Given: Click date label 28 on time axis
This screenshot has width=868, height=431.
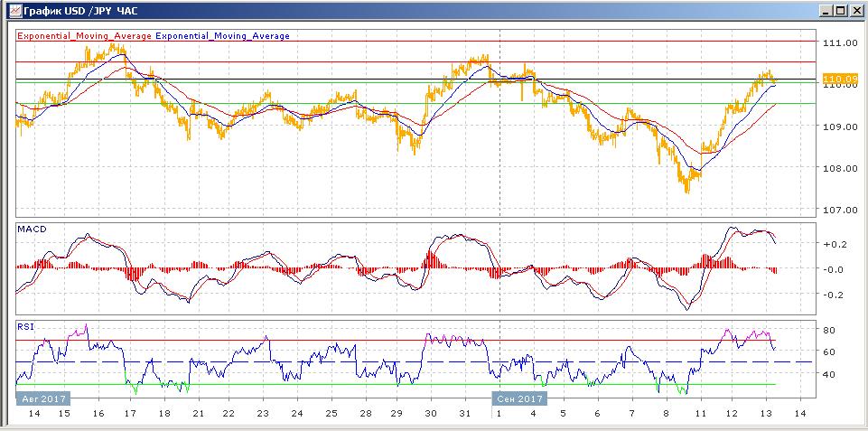Looking at the screenshot, I should click(x=365, y=415).
